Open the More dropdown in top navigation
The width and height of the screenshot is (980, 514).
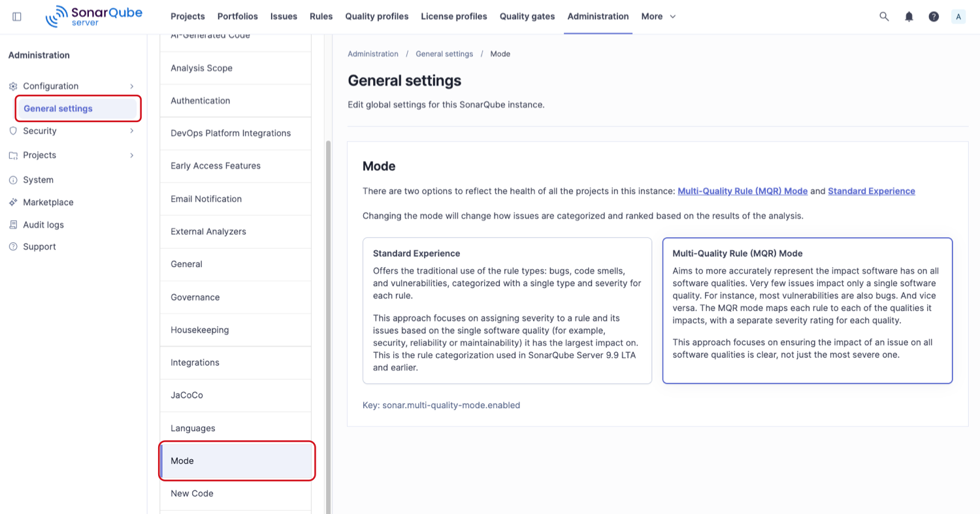coord(659,16)
